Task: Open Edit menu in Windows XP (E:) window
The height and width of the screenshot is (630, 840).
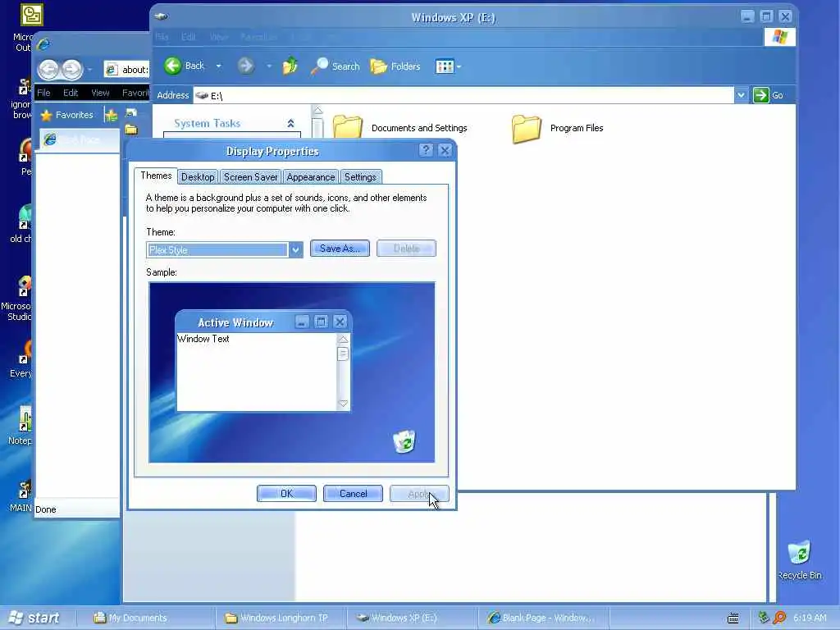Action: 188,37
